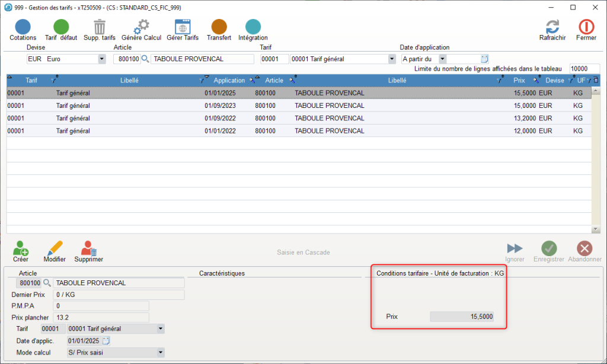
Task: Create a new tariff with Créer
Action: (x=21, y=249)
